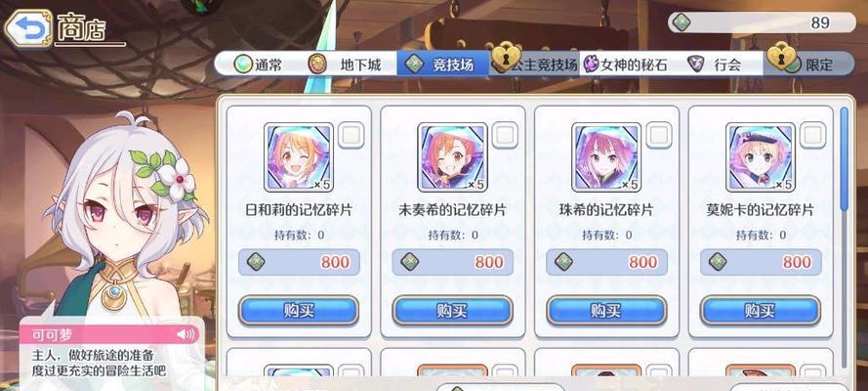Open the 女神的秘石 shop tab
This screenshot has width=868, height=391.
pyautogui.click(x=626, y=65)
